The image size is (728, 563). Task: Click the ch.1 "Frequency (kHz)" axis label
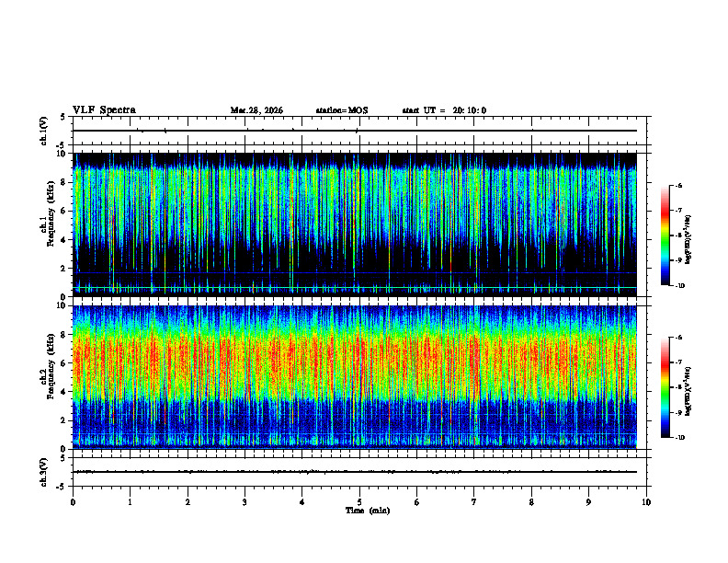[x=51, y=214]
